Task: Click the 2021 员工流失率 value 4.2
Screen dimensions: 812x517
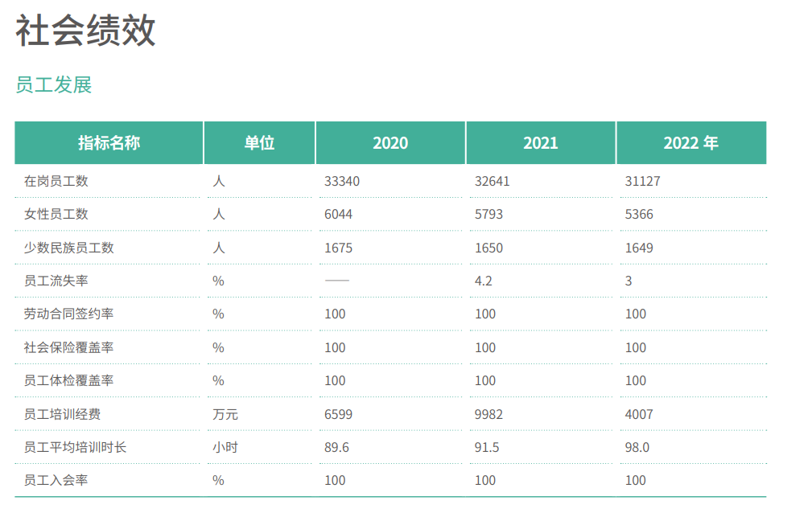Action: (483, 281)
